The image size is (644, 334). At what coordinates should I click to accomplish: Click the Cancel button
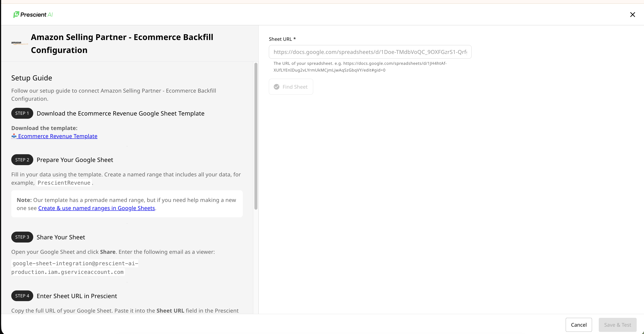579,325
